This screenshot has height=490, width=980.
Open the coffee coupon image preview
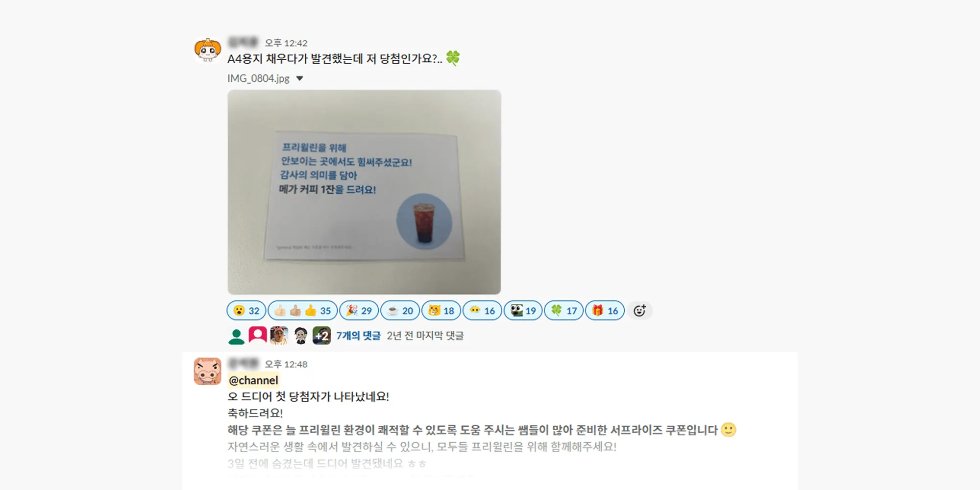364,192
